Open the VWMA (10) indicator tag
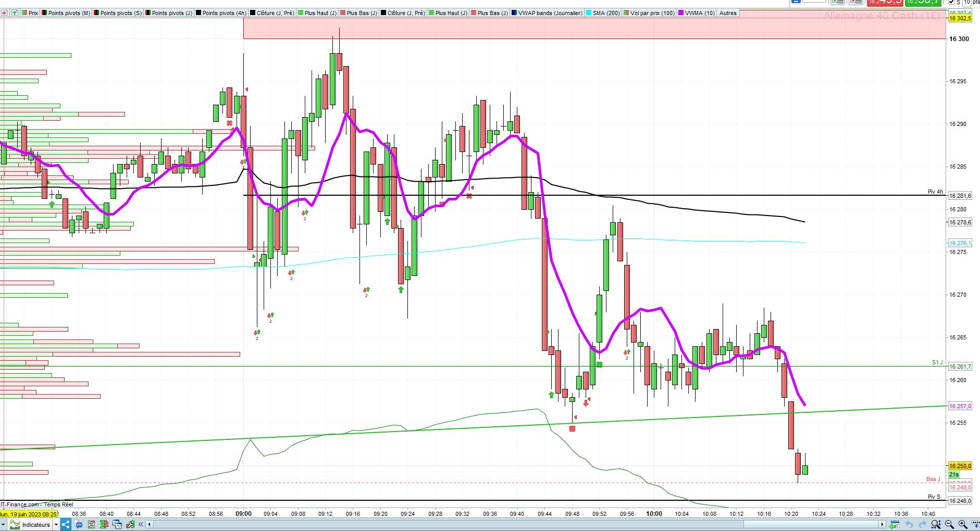This screenshot has height=531, width=980. click(x=696, y=12)
